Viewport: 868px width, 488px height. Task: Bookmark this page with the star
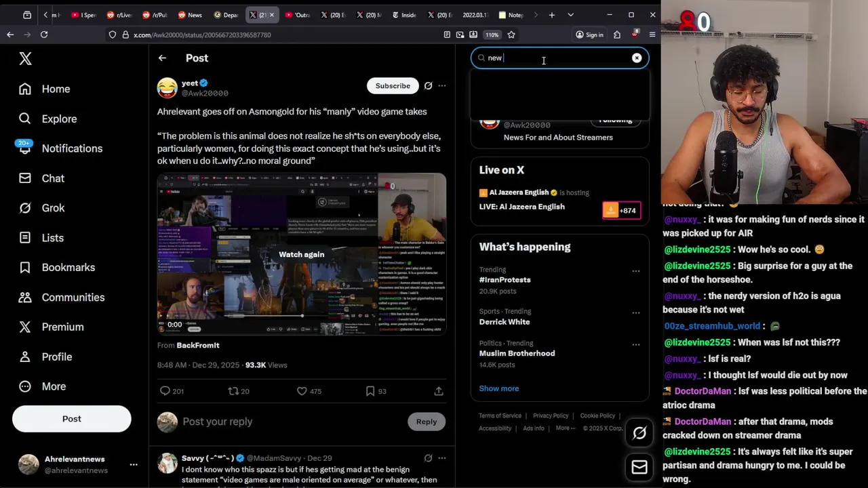pyautogui.click(x=511, y=35)
